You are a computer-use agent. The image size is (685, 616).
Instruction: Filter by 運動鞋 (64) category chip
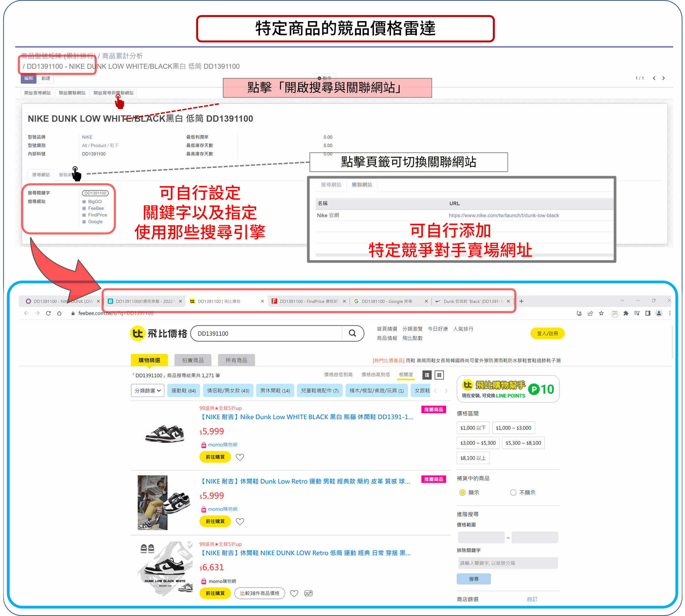coord(184,390)
